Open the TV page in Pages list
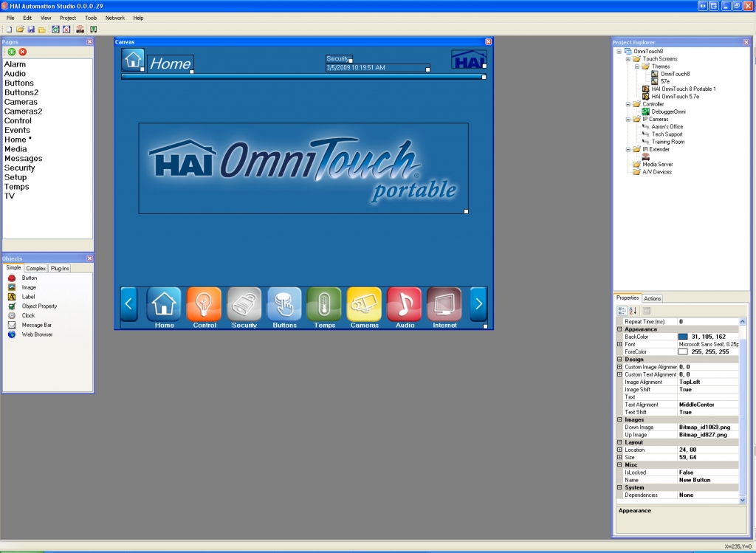The width and height of the screenshot is (756, 553). coord(10,196)
